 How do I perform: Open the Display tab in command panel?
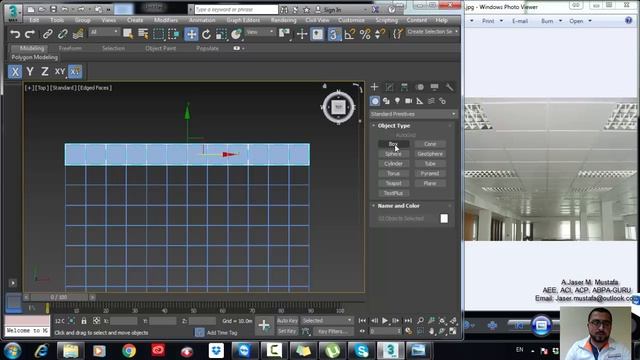(x=434, y=87)
